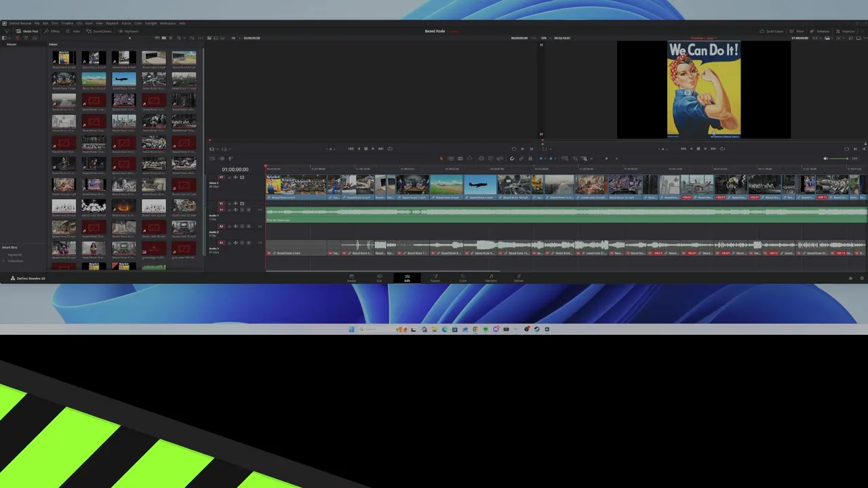Switch media pool to list view
The width and height of the screenshot is (868, 488).
170,38
